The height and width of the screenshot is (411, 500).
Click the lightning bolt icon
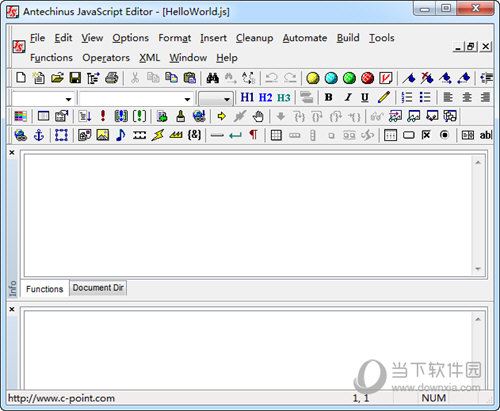[157, 135]
